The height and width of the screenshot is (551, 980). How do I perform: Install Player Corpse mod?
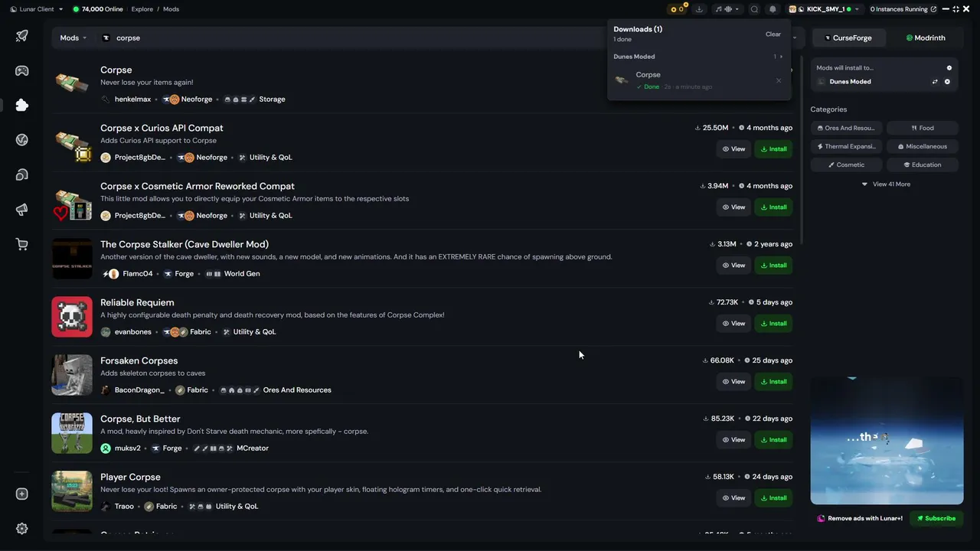pos(773,498)
